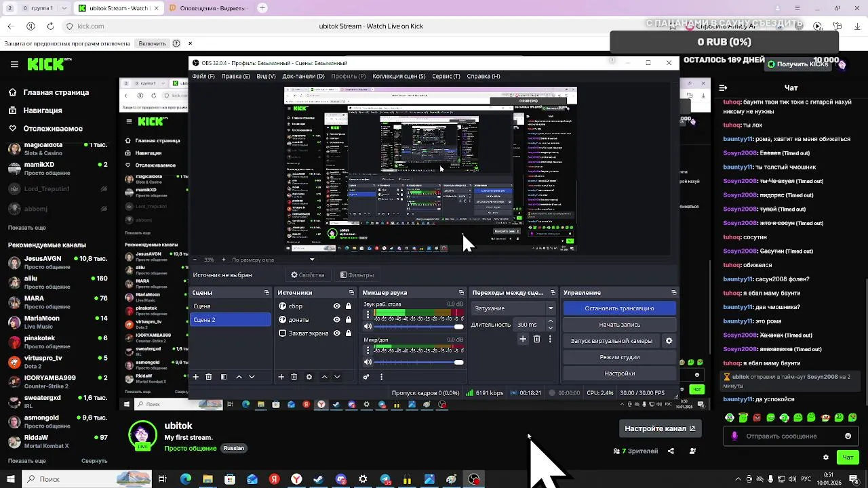Open Вид (V) menu in OBS
Screen dimensions: 868x488
tap(266, 77)
